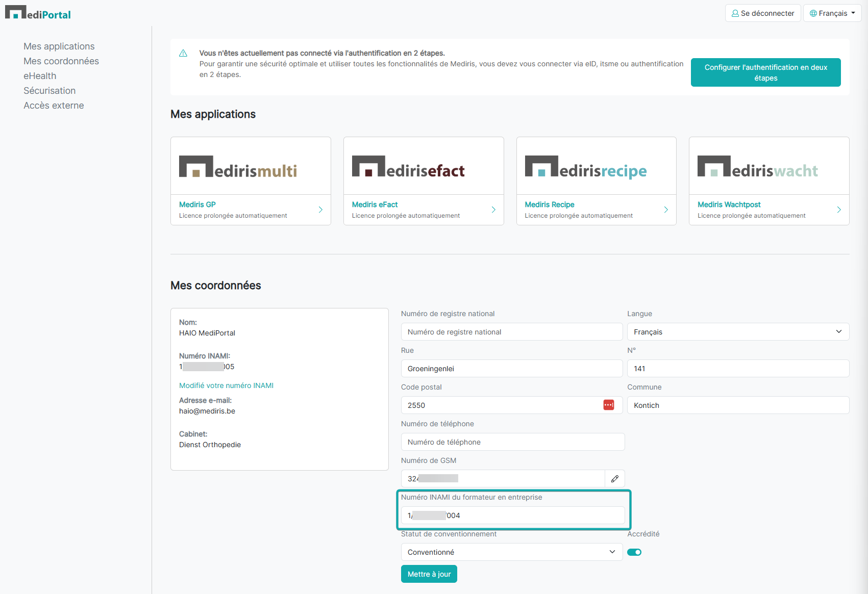The width and height of the screenshot is (868, 594).
Task: Open the Mediris Recipe link
Action: [550, 204]
